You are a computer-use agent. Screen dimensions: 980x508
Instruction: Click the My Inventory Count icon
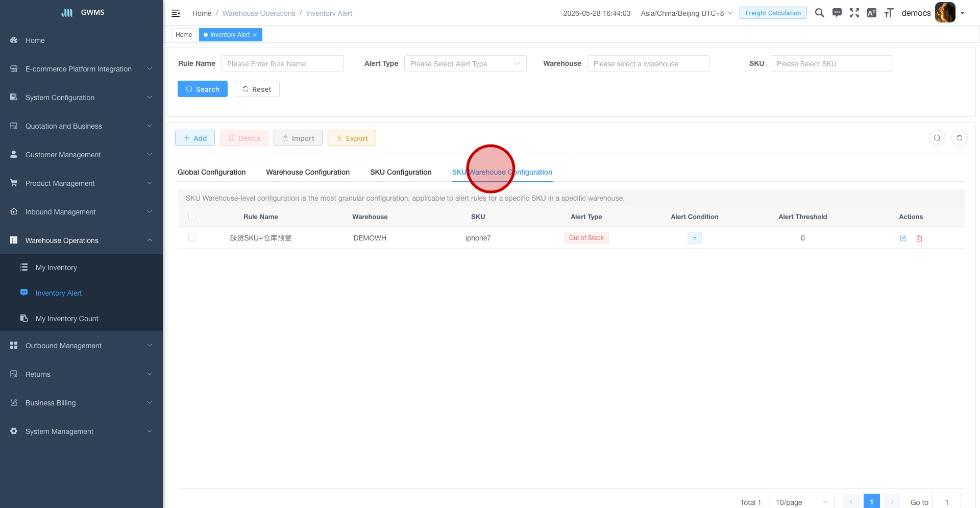[x=24, y=318]
